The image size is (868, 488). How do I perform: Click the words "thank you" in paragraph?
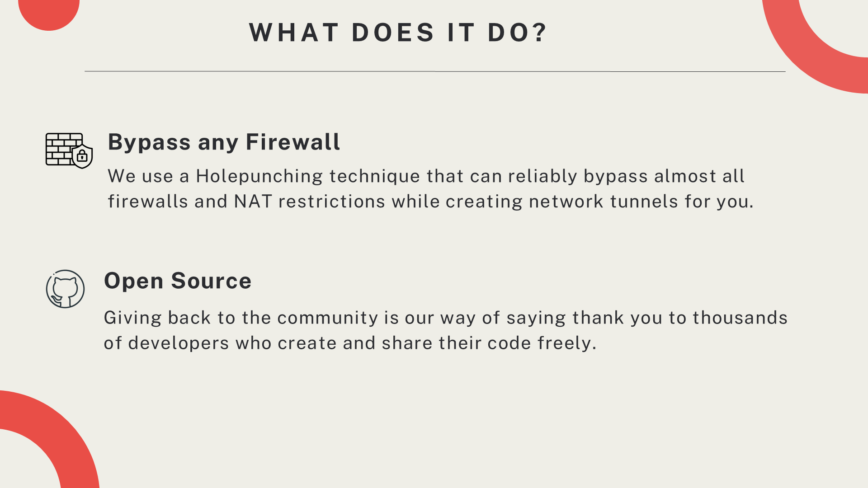coord(618,318)
